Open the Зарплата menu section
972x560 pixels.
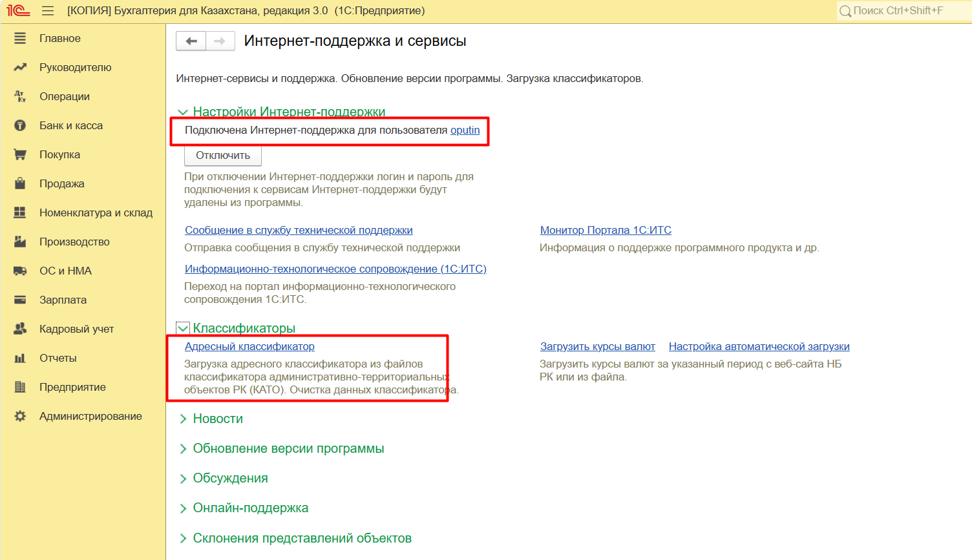[63, 300]
